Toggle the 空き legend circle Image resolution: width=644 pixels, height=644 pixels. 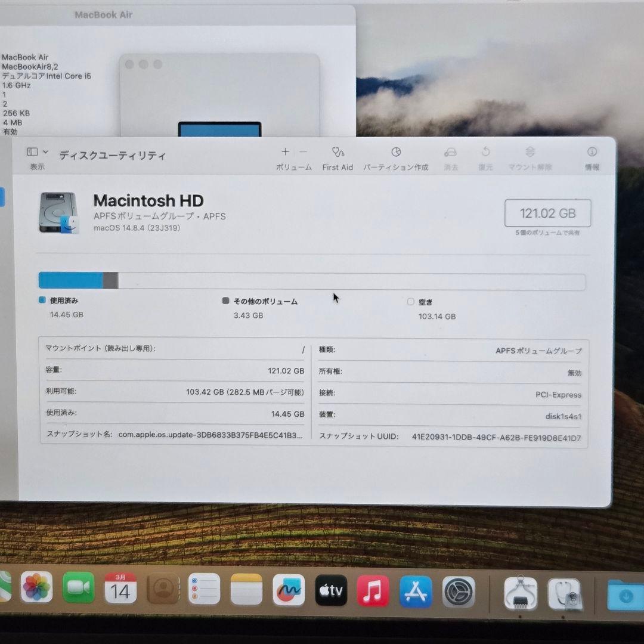(410, 302)
